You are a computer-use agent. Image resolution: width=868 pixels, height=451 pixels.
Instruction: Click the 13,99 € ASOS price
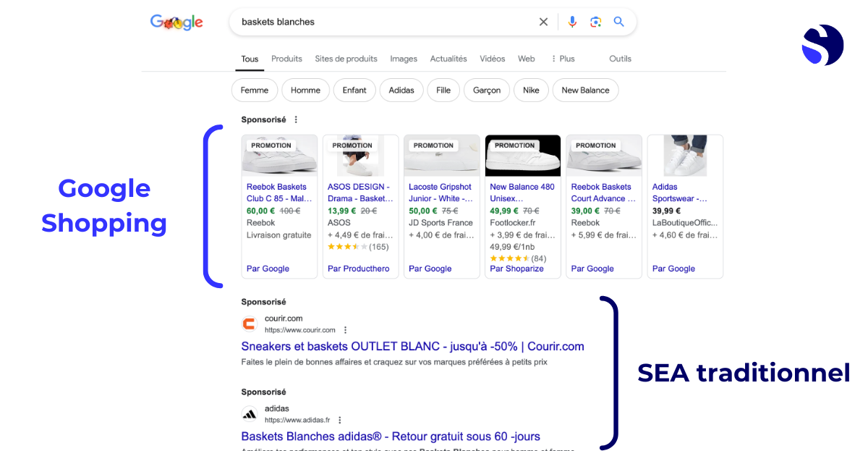coord(342,211)
